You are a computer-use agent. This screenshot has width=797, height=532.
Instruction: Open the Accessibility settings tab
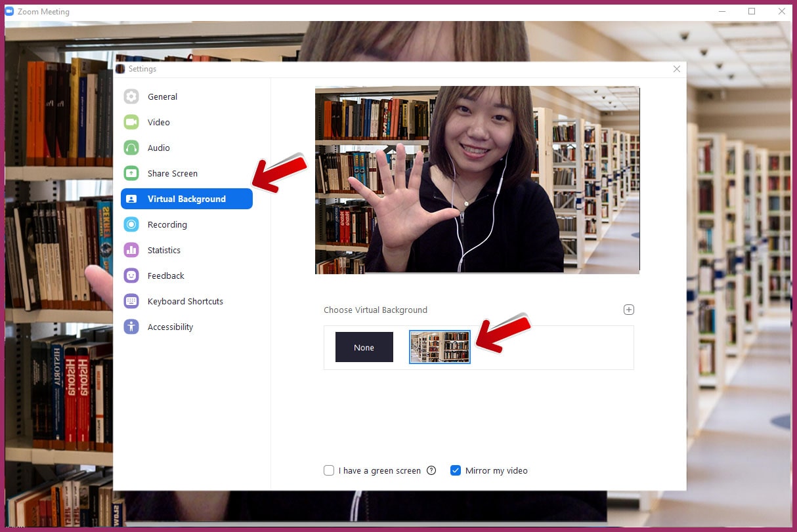pos(186,327)
